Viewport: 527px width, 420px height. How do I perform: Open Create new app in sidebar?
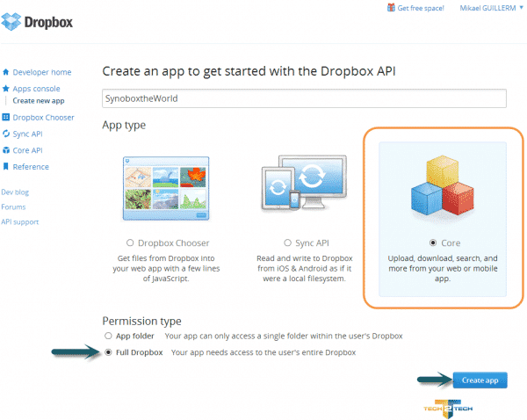(37, 101)
